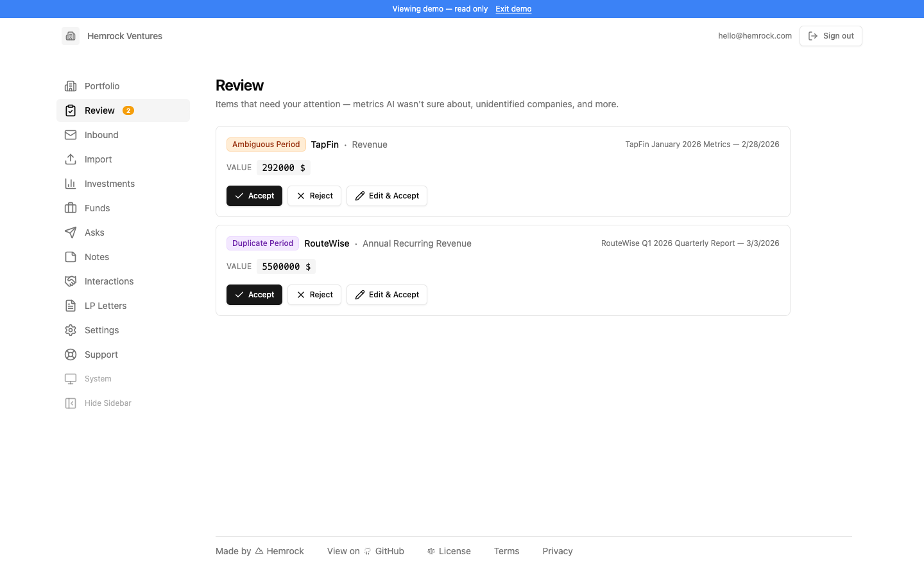Image resolution: width=924 pixels, height=578 pixels.
Task: Click the System monitor icon
Action: (x=71, y=379)
